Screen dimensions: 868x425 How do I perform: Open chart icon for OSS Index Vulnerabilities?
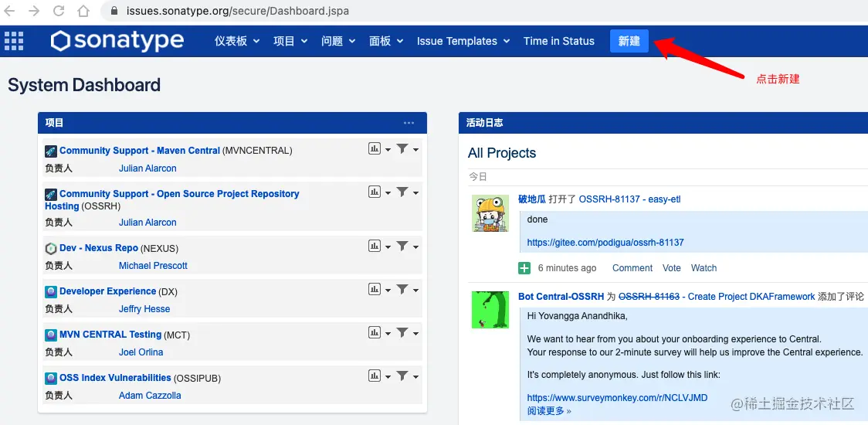(375, 376)
